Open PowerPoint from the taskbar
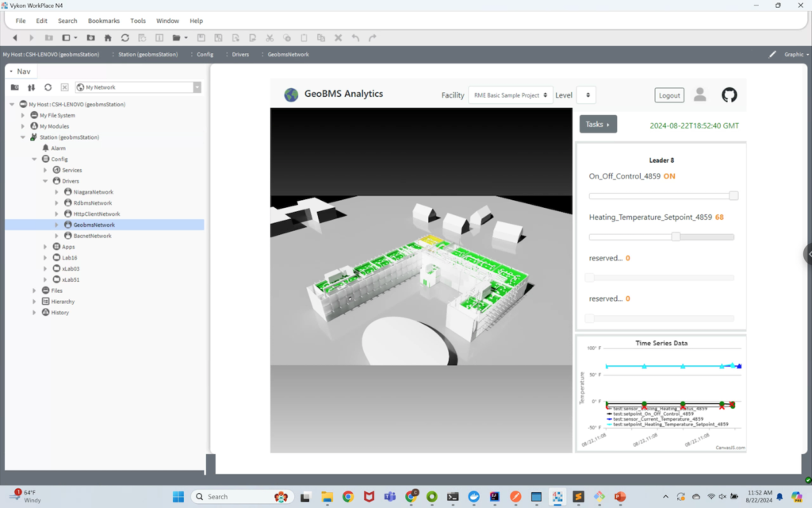 (x=620, y=497)
